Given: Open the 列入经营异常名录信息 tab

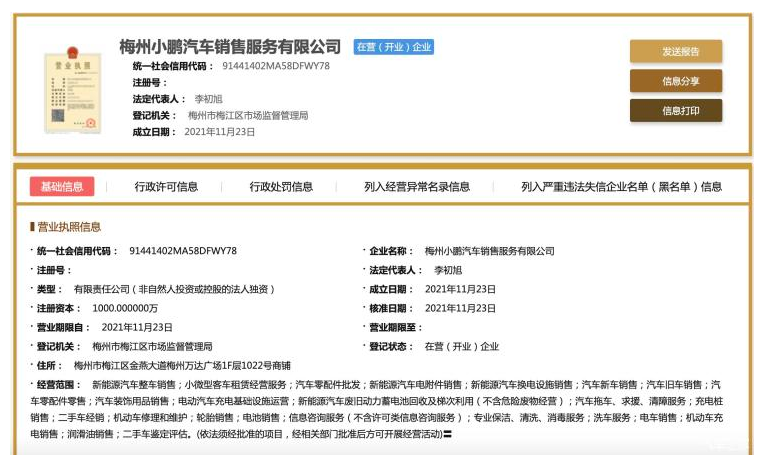Looking at the screenshot, I should (x=416, y=186).
